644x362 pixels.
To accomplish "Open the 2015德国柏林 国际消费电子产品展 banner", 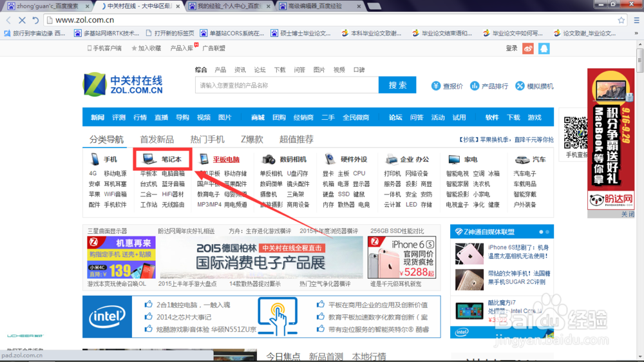I will [x=261, y=258].
